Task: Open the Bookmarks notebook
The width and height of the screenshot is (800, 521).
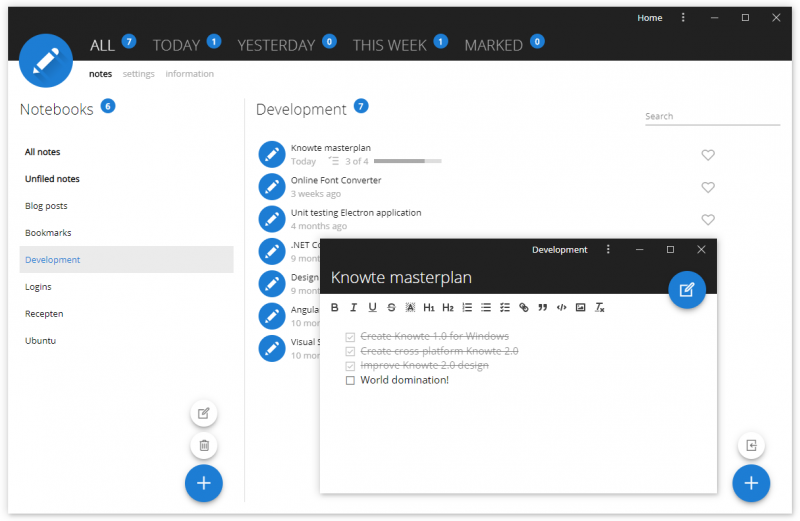Action: coord(127,233)
